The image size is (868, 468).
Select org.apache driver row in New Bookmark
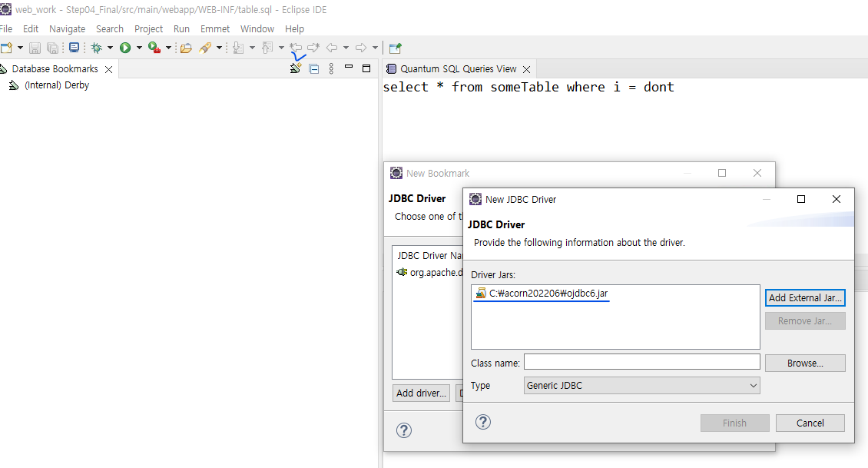pos(429,273)
